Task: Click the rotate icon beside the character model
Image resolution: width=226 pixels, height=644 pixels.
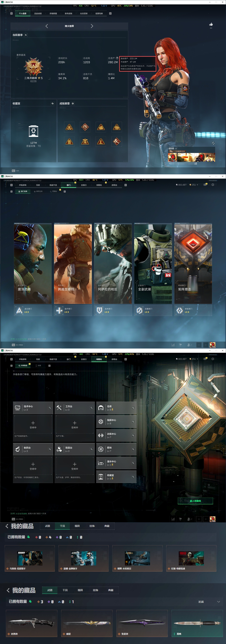Action: point(213,143)
